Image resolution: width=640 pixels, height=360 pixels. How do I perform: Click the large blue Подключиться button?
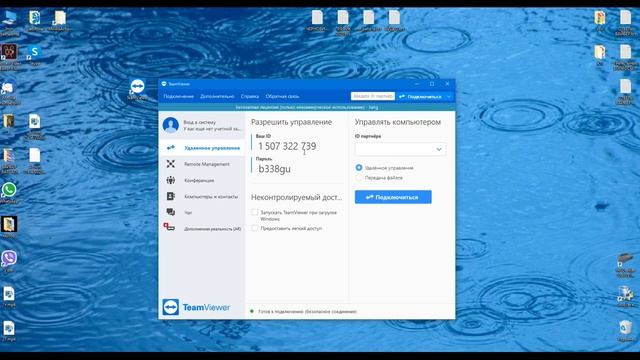pos(393,197)
